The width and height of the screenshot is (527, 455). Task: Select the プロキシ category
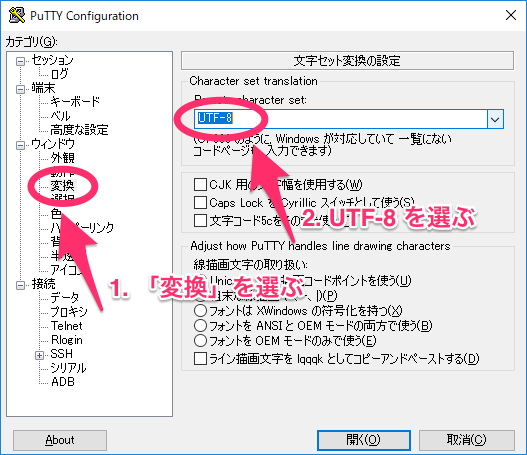(69, 312)
